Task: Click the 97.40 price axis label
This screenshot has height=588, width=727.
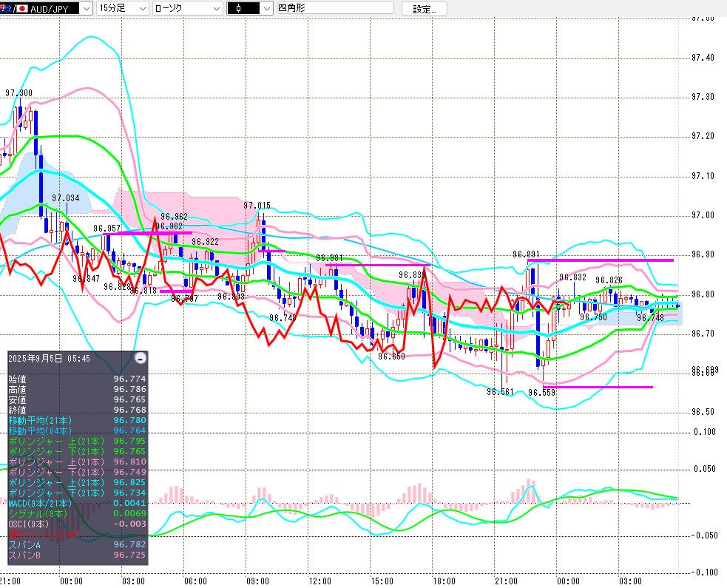Action: click(703, 58)
